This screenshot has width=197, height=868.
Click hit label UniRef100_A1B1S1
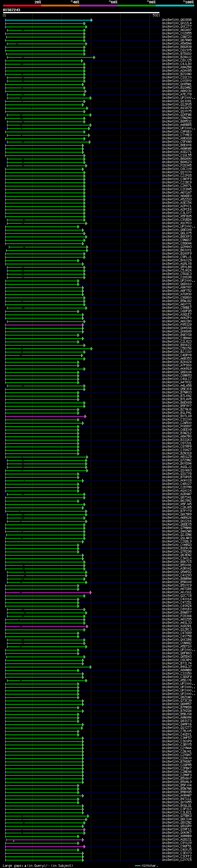[177, 839]
